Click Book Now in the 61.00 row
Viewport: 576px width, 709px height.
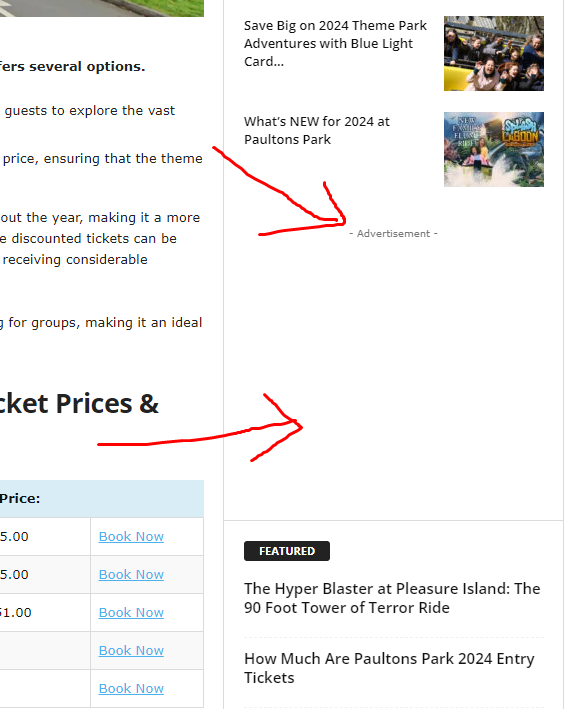(131, 612)
